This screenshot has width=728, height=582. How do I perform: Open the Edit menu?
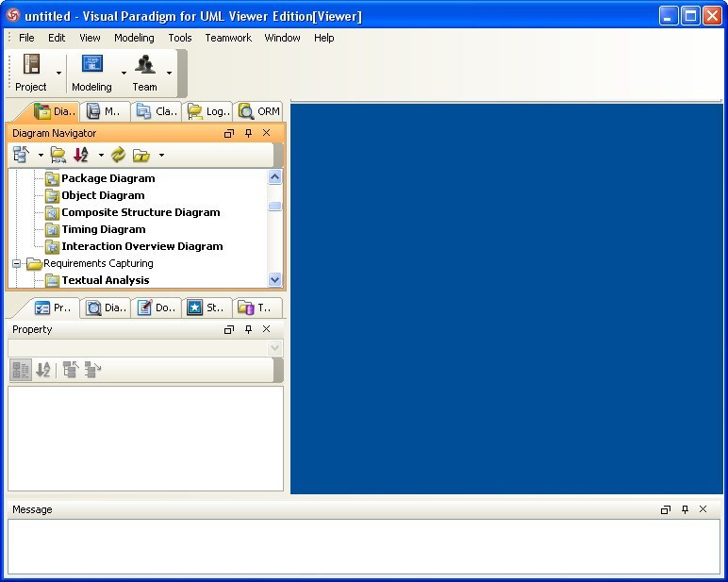point(57,38)
